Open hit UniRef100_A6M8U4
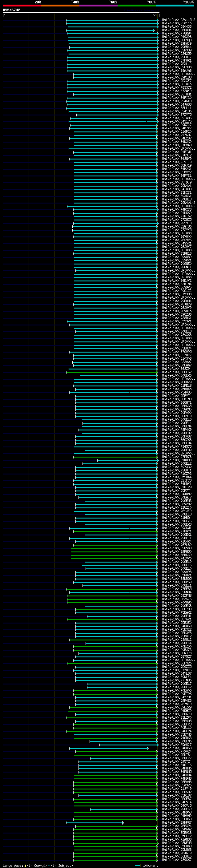 [x=177, y=30]
